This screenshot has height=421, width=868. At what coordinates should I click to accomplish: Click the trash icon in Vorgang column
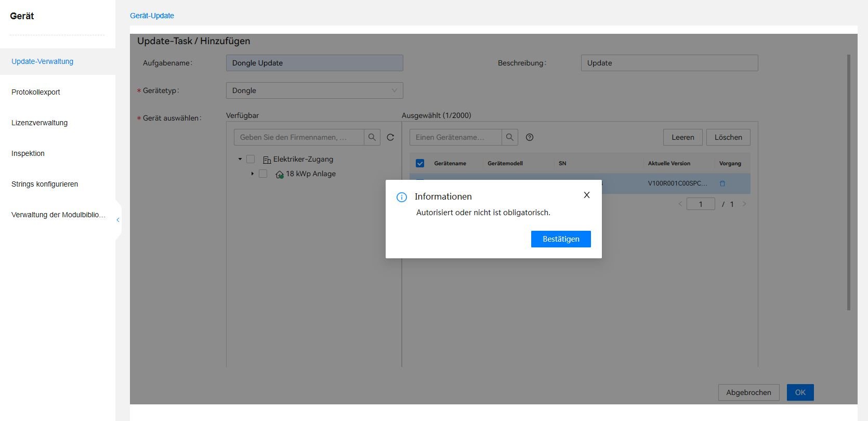click(722, 183)
